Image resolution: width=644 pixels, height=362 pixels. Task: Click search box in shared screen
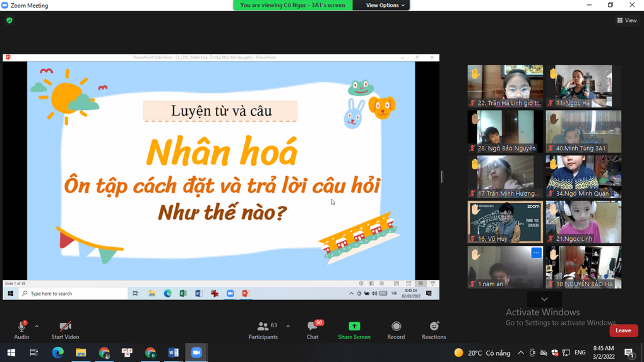[73, 293]
